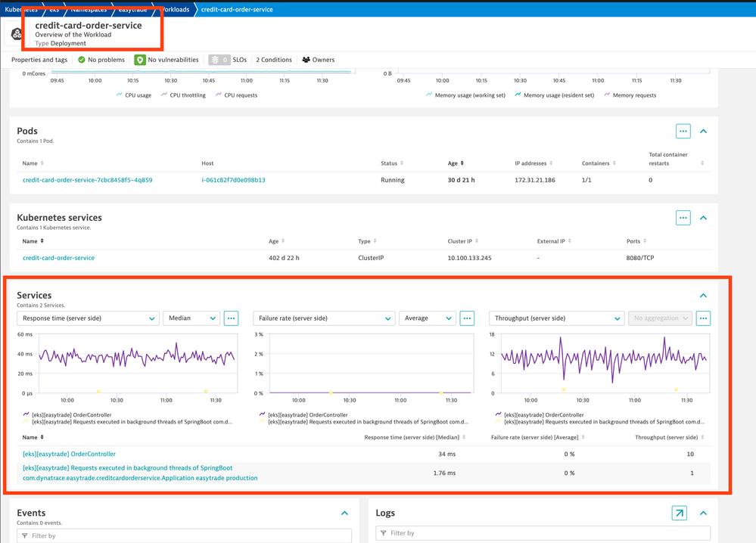
Task: Click the Owners people icon
Action: point(306,60)
